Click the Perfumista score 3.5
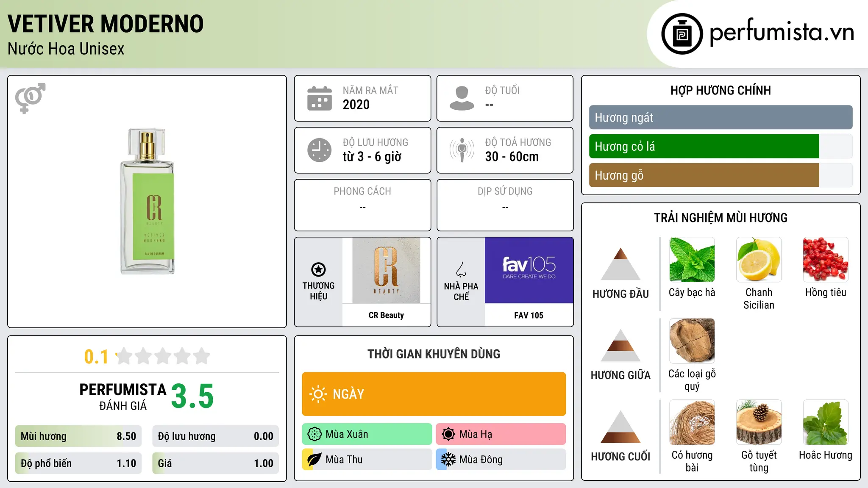 [x=192, y=396]
